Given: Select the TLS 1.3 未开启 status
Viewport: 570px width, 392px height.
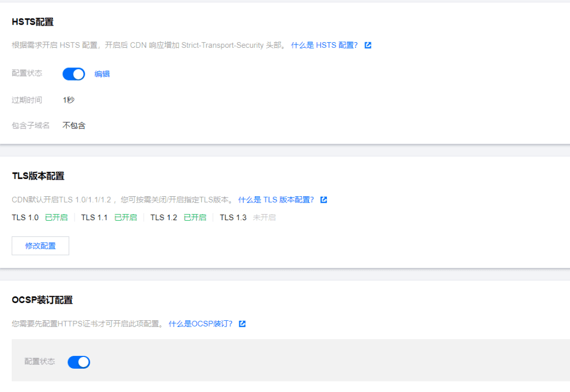Looking at the screenshot, I should click(x=264, y=217).
